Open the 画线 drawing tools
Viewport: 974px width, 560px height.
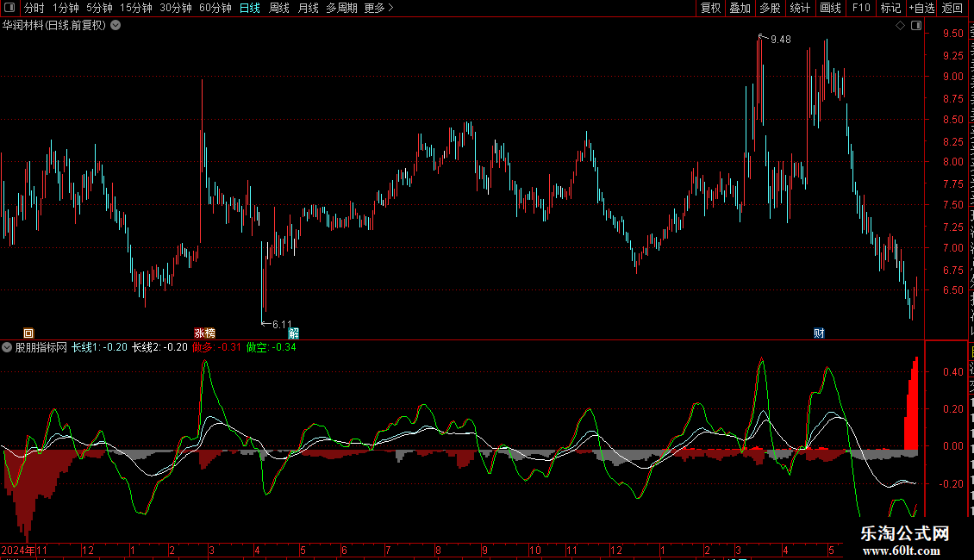[x=830, y=8]
